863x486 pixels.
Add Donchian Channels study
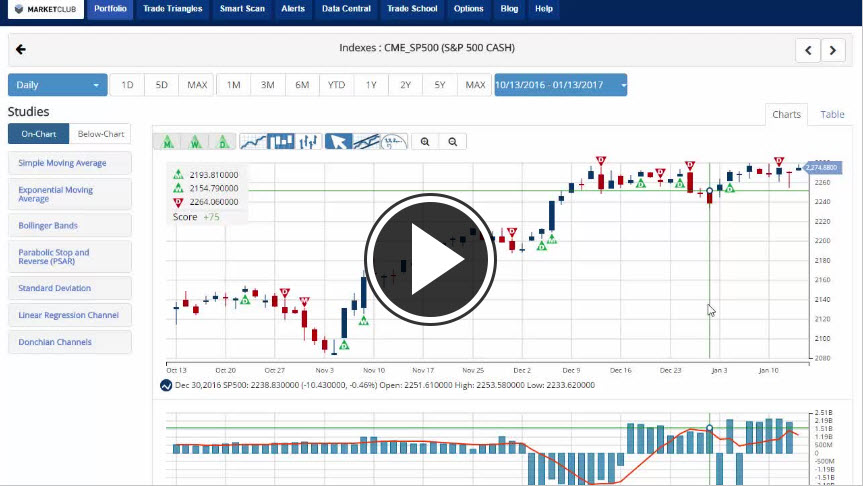click(70, 342)
